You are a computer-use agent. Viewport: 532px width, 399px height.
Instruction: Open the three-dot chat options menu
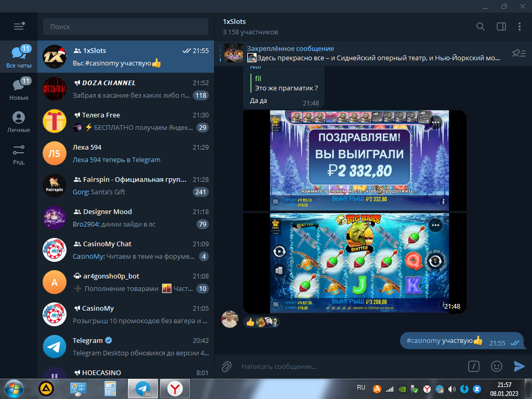[520, 26]
